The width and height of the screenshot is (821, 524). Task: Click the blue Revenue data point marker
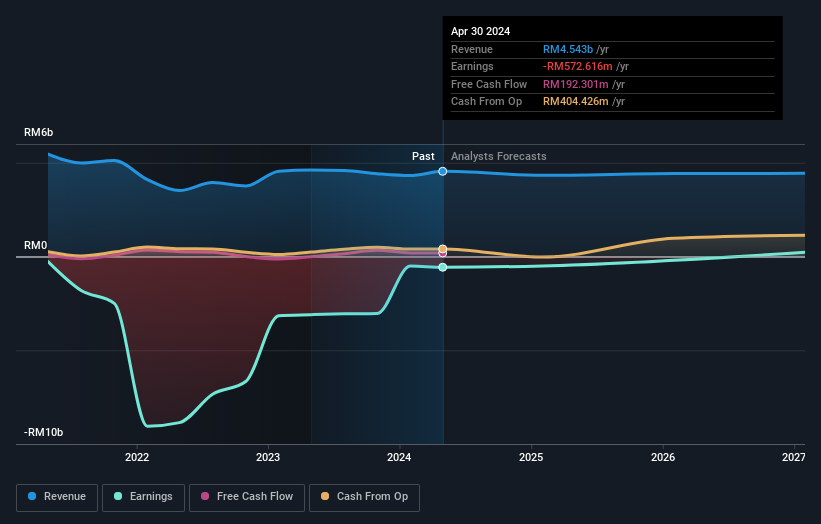pyautogui.click(x=442, y=171)
